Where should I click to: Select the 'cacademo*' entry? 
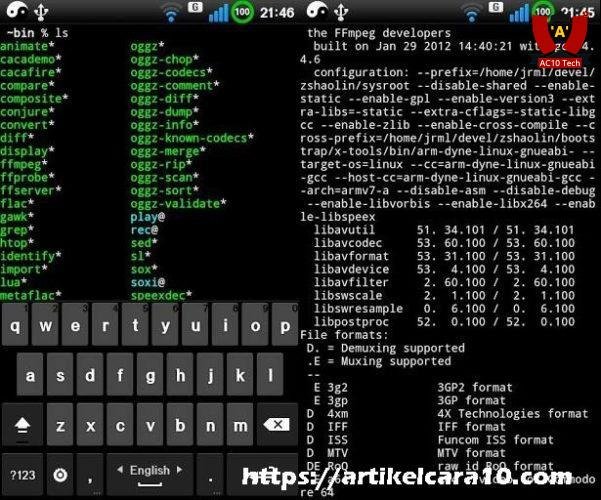pyautogui.click(x=31, y=59)
